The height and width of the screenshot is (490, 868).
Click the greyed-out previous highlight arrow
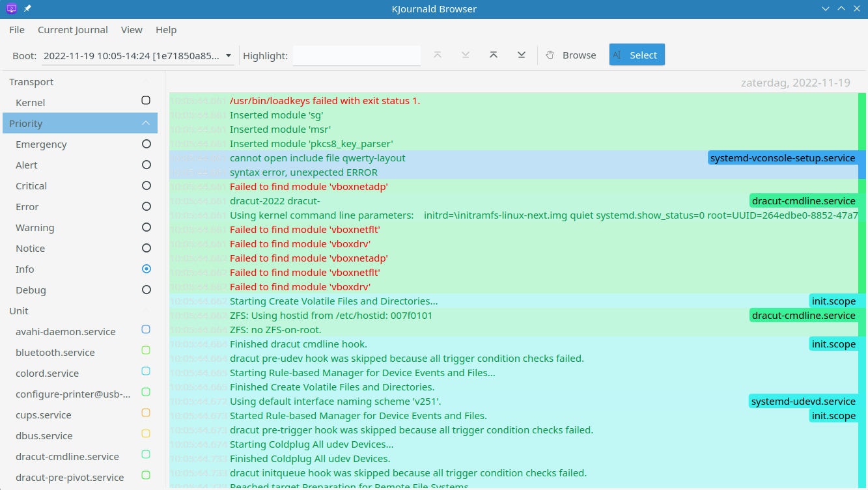point(438,55)
